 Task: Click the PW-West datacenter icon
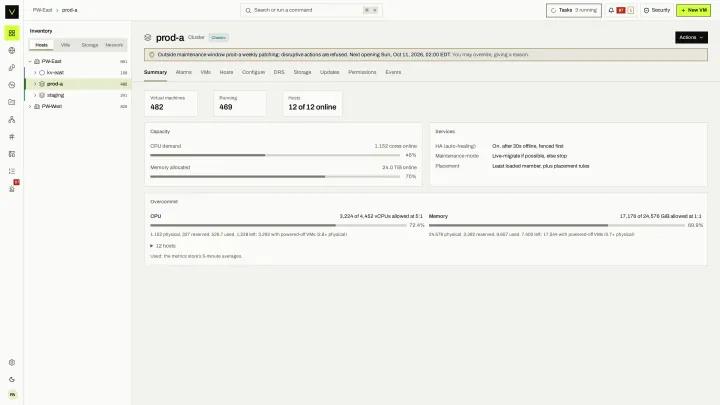click(x=37, y=107)
